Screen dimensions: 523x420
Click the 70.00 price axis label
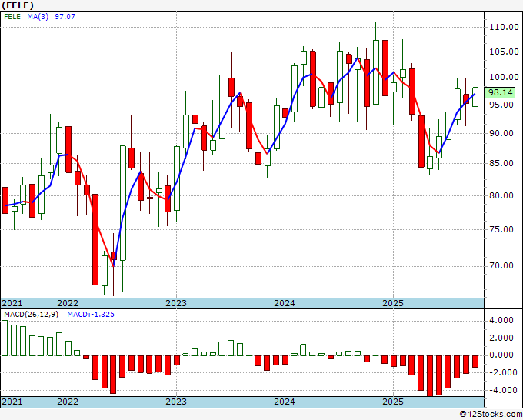501,265
